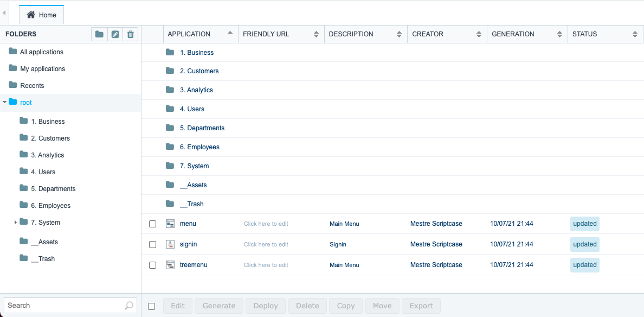Select My applications in folder list
The height and width of the screenshot is (317, 644).
pyautogui.click(x=42, y=68)
